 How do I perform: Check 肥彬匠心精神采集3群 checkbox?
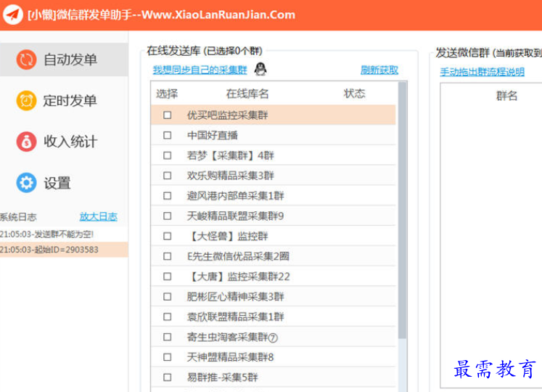click(168, 296)
